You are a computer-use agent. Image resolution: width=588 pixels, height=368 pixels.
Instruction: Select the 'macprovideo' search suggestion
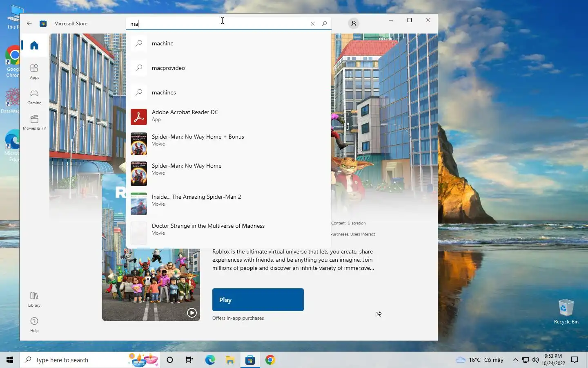[229, 68]
